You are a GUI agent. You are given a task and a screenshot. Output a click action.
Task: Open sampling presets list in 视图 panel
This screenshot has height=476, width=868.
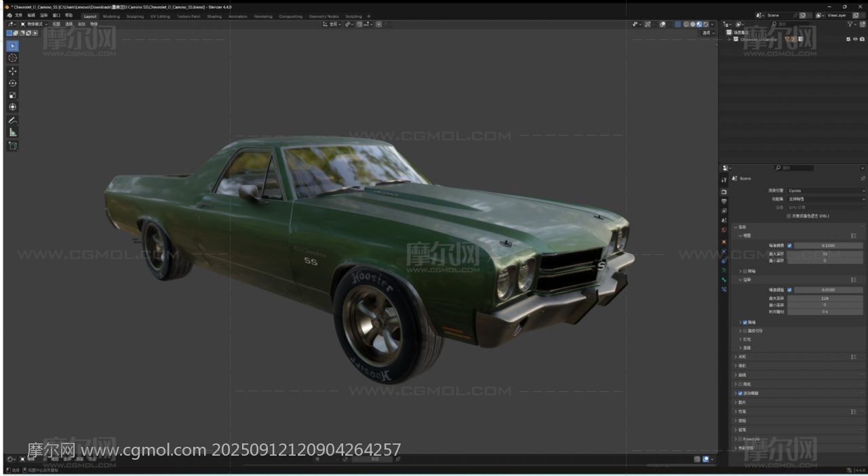point(854,236)
